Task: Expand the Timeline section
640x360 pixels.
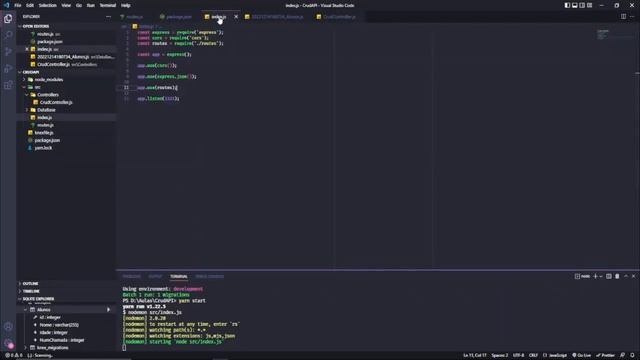Action: tap(31, 291)
